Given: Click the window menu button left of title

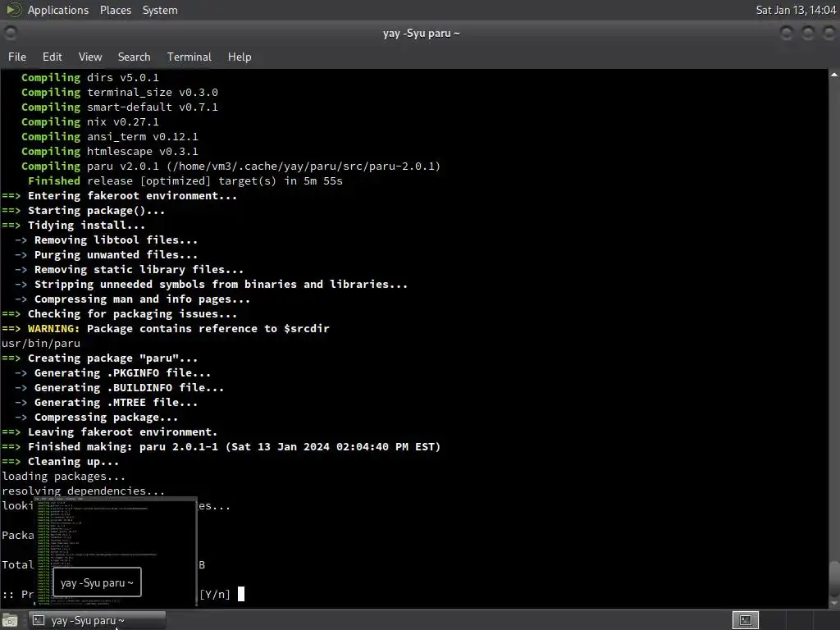Looking at the screenshot, I should (x=10, y=33).
